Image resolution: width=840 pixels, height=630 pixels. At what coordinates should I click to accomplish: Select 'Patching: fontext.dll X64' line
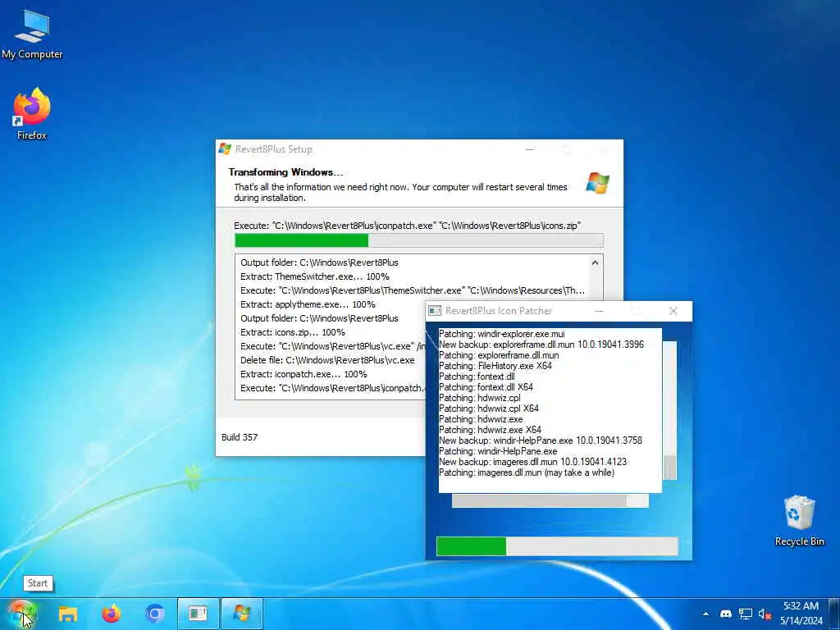(486, 387)
